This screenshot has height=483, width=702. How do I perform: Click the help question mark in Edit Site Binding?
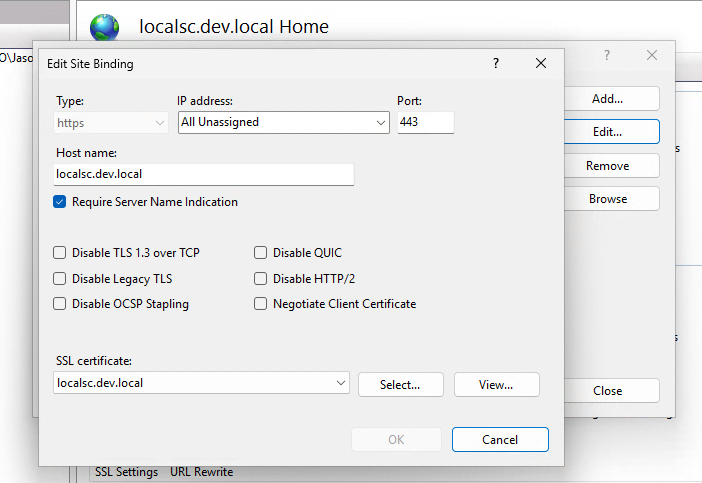[496, 63]
